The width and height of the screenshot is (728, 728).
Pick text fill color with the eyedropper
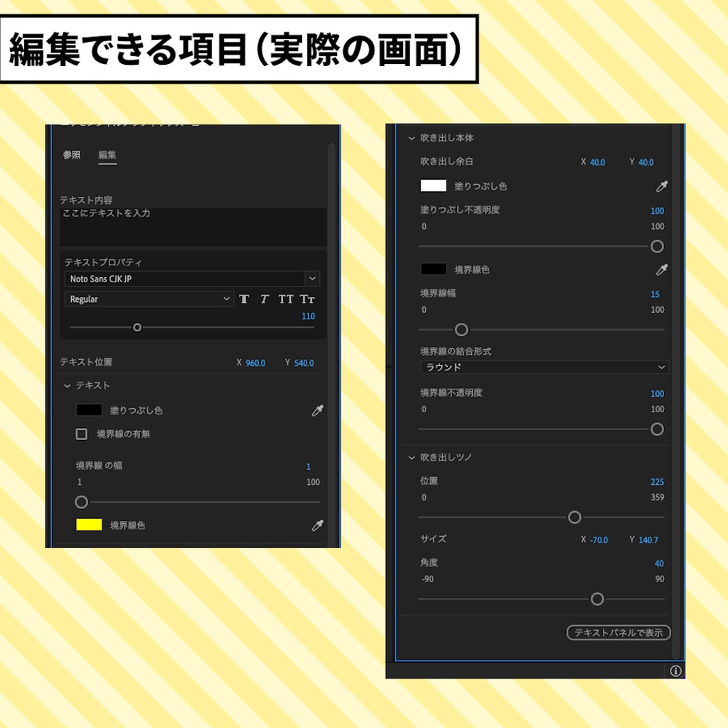coord(317,411)
